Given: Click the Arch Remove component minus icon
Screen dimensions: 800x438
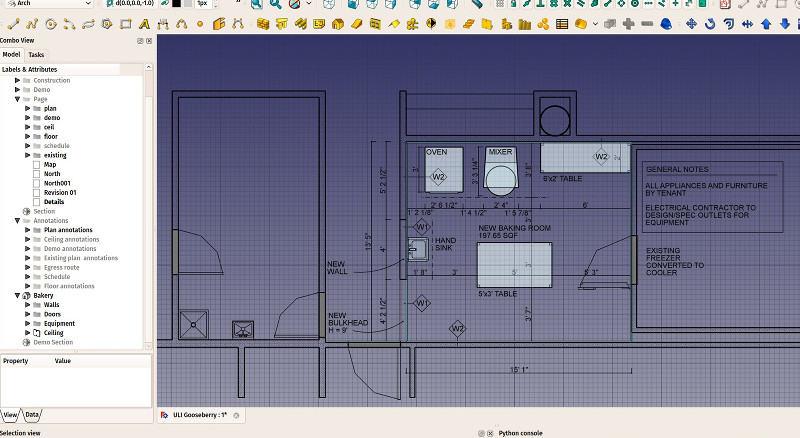Looking at the screenshot, I should click(x=647, y=24).
